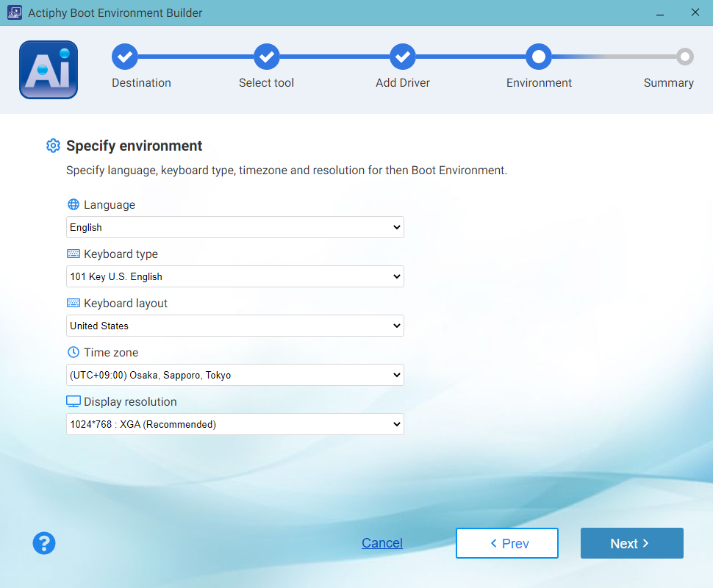Go to the Destination wizard step
The width and height of the screenshot is (713, 588).
(x=125, y=57)
